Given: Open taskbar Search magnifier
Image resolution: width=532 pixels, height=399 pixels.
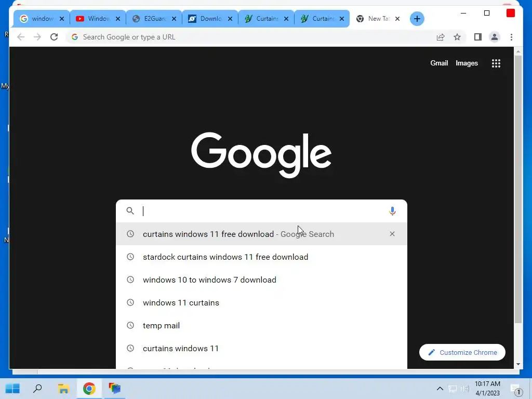Looking at the screenshot, I should coord(37,389).
